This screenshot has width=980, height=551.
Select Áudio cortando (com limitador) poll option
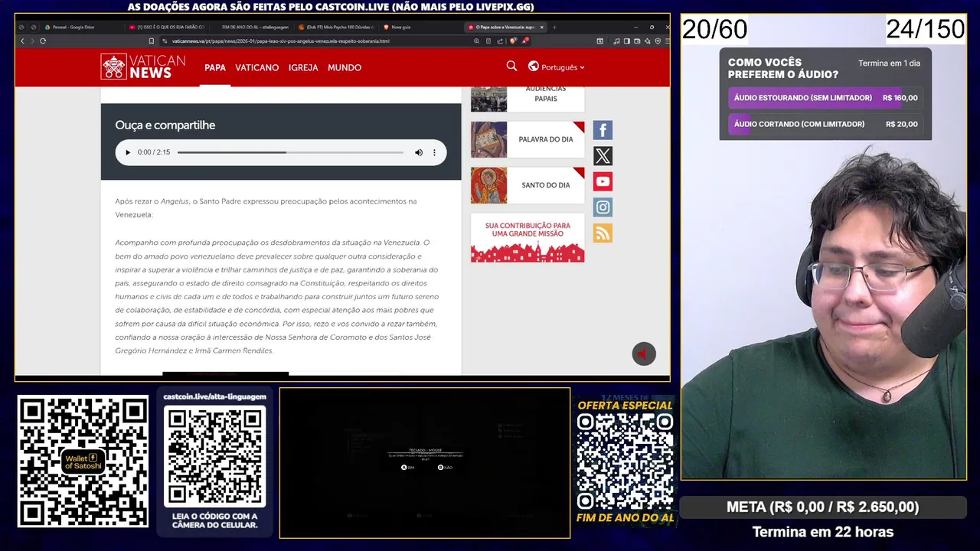click(825, 124)
